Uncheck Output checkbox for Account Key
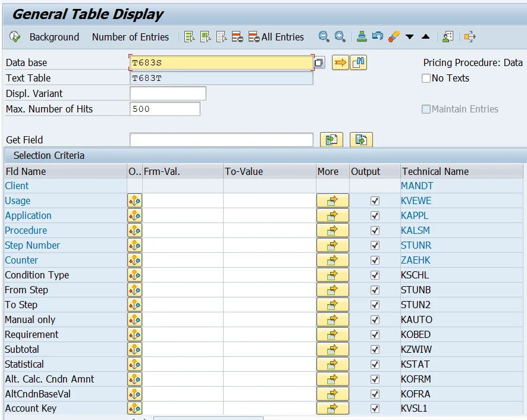This screenshot has height=420, width=527. [x=375, y=409]
